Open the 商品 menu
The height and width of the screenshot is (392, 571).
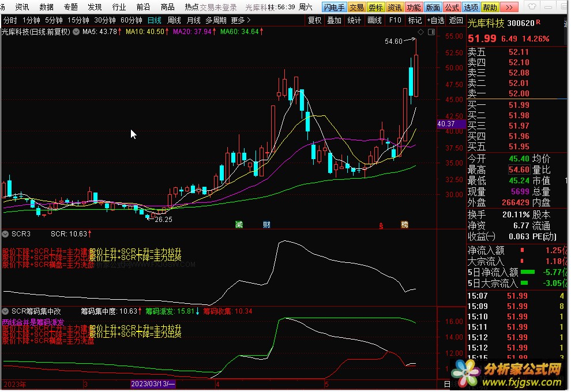coord(167,7)
